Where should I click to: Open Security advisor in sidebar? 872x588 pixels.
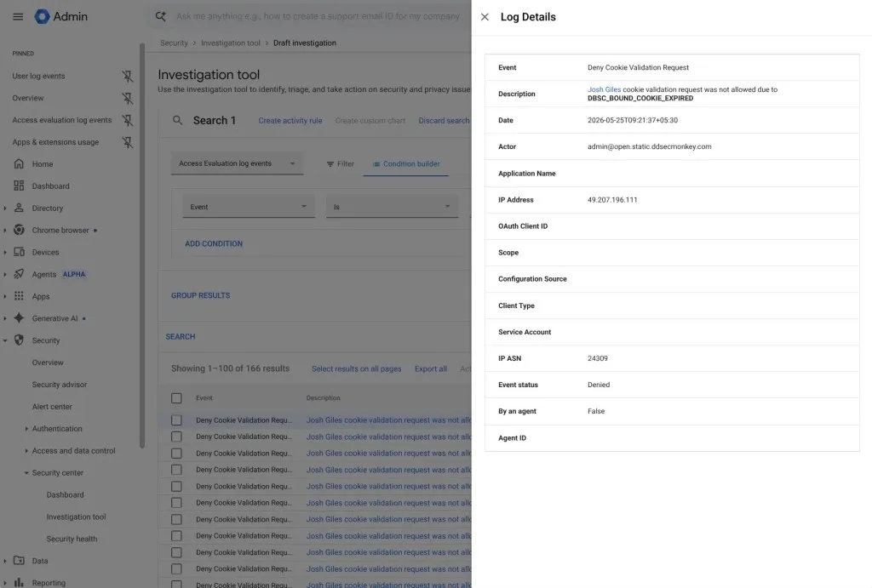[60, 385]
